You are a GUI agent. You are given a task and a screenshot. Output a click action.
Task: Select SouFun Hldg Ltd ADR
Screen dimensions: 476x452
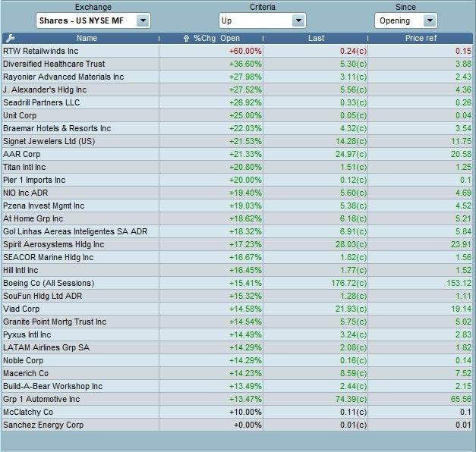click(43, 296)
